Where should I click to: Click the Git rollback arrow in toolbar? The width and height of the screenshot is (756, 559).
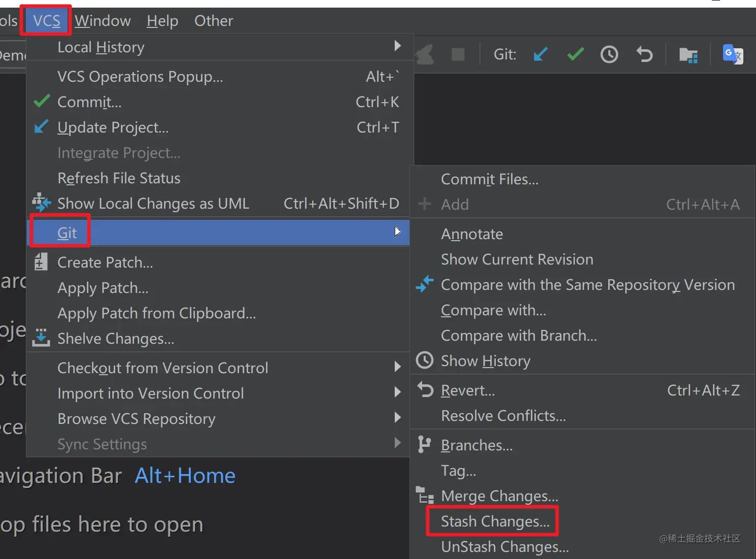(x=644, y=54)
